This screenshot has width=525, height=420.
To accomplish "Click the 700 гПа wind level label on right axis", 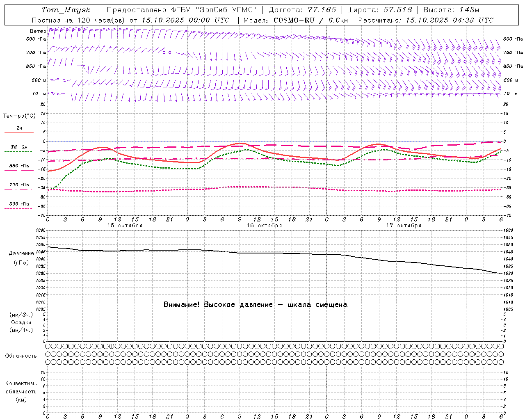I will coord(513,52).
